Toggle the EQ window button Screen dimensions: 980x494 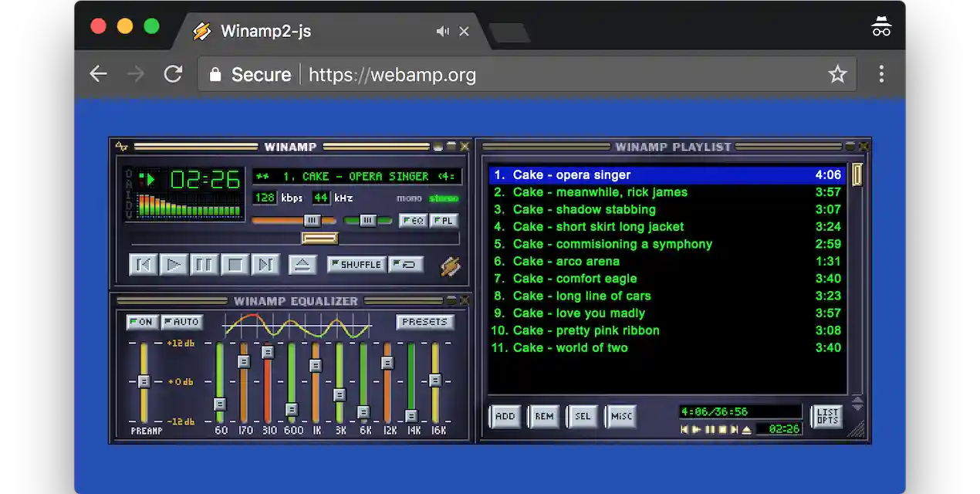(413, 221)
